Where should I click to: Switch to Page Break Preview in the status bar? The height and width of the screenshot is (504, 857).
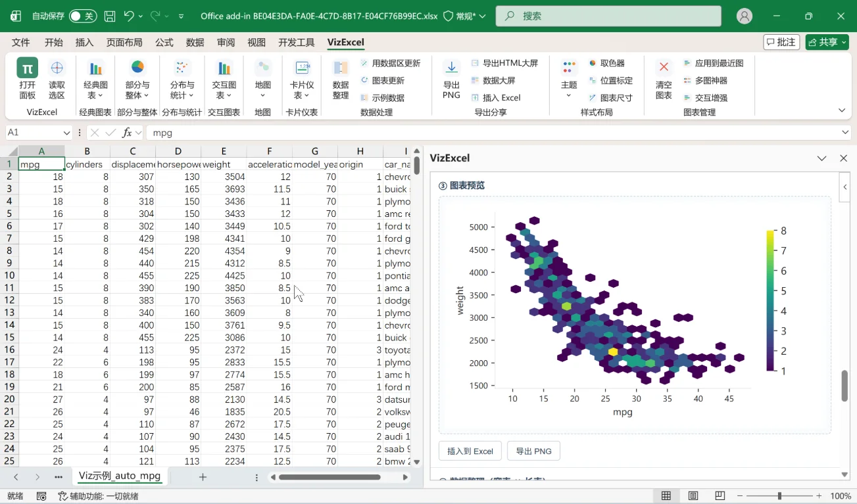(x=720, y=496)
